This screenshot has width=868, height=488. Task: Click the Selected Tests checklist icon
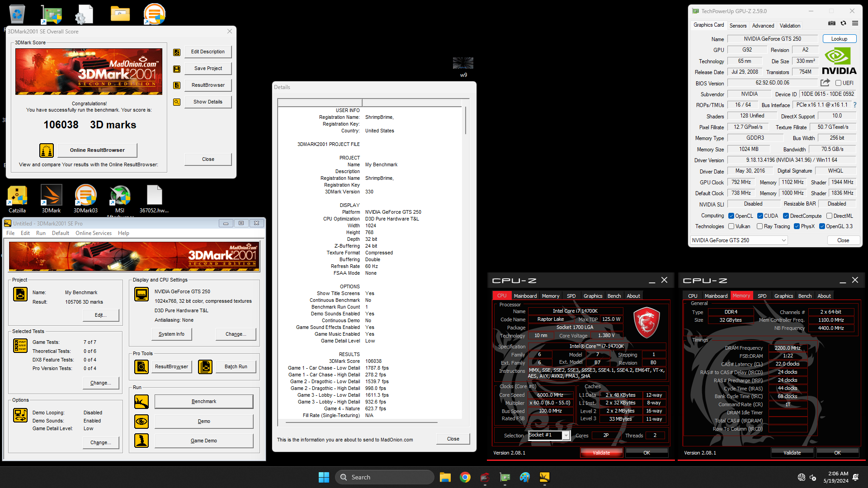coord(20,346)
